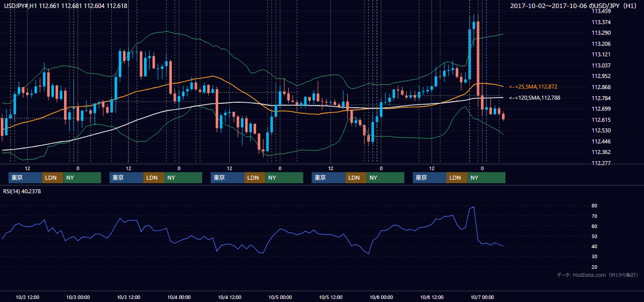
Task: Click the 10/7 00:00 time axis label
Action: click(x=482, y=297)
